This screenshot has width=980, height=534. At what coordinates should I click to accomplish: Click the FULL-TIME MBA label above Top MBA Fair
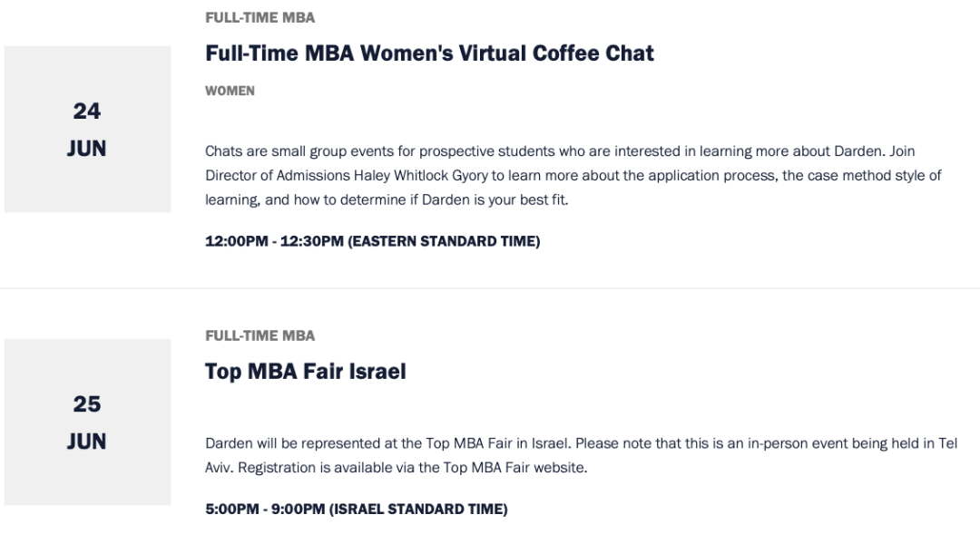[x=260, y=336]
